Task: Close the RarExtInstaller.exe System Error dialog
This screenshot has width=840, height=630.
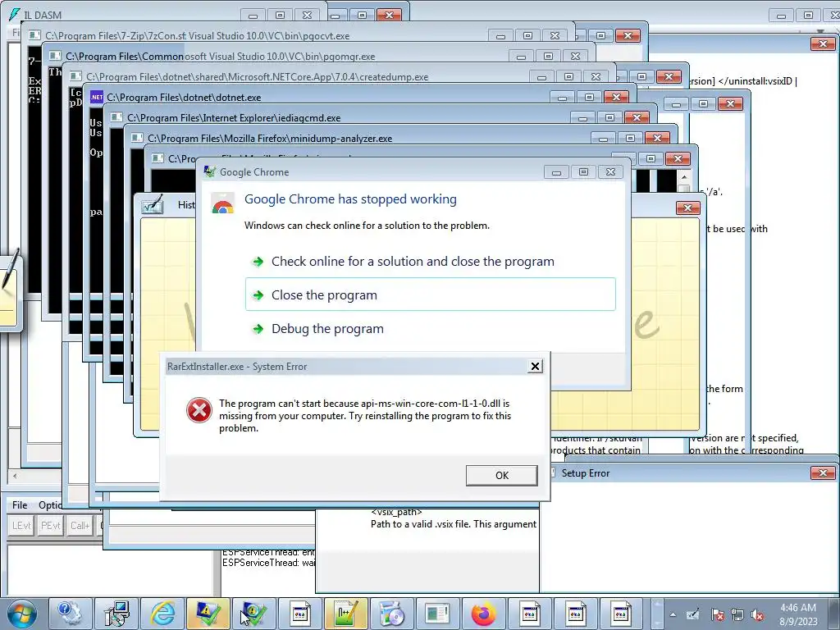Action: 535,367
